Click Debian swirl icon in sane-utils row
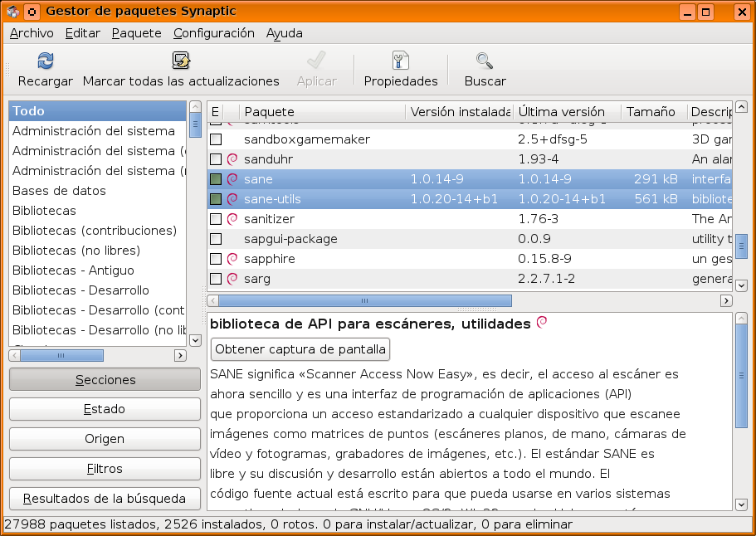This screenshot has height=536, width=756. click(232, 198)
